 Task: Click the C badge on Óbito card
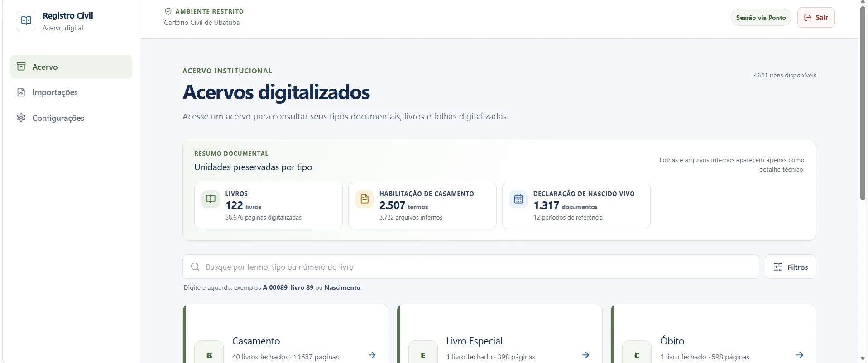click(637, 352)
